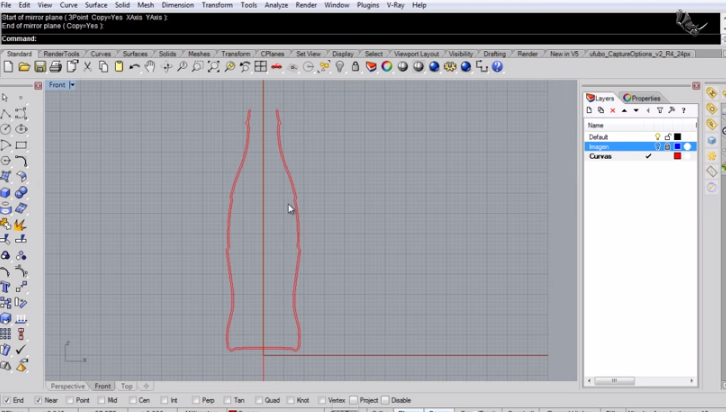Switch to the Top viewport tab

126,386
